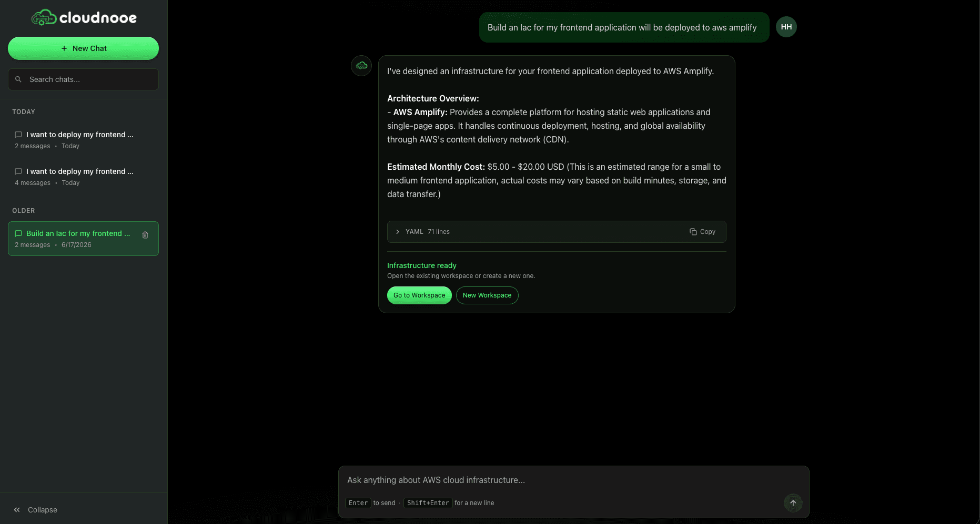Click the Copy label on YAML block
This screenshot has width=980, height=524.
coord(708,232)
